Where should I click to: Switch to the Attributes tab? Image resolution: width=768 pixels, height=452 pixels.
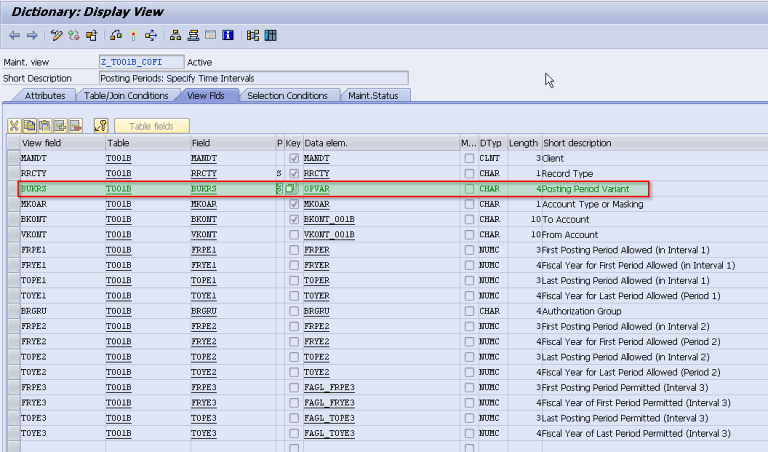coord(45,96)
